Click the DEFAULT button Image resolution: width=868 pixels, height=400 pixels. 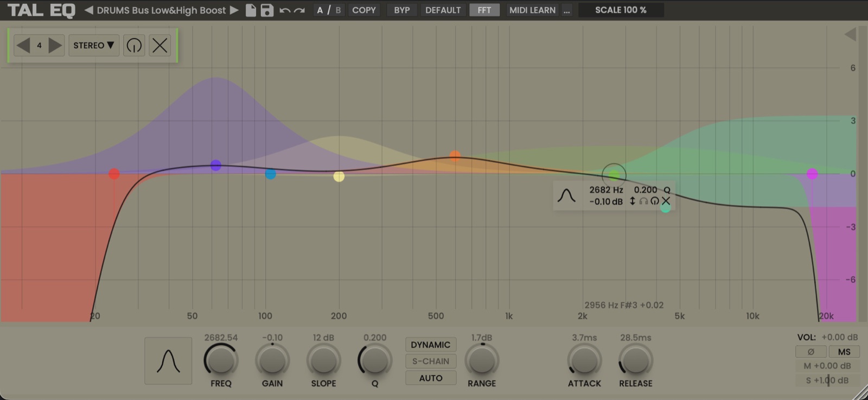(x=443, y=10)
